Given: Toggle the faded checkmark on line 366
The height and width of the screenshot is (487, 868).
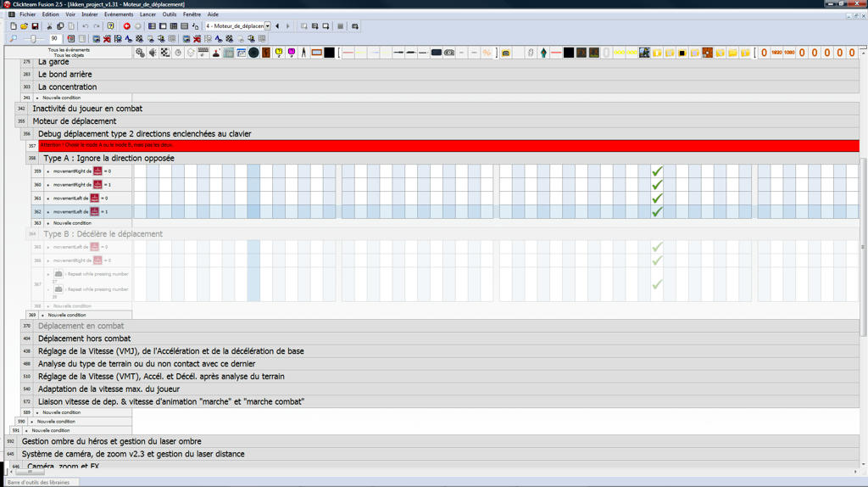Looking at the screenshot, I should [x=657, y=260].
